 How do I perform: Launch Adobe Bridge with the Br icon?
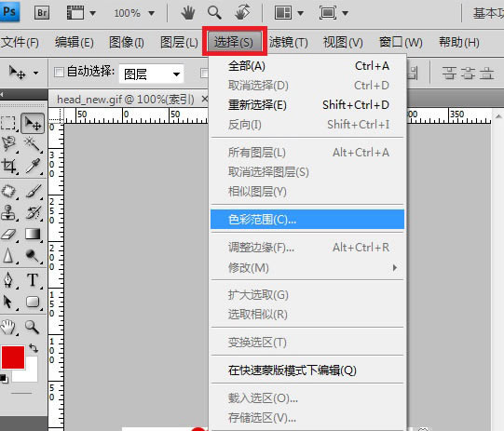[x=42, y=13]
